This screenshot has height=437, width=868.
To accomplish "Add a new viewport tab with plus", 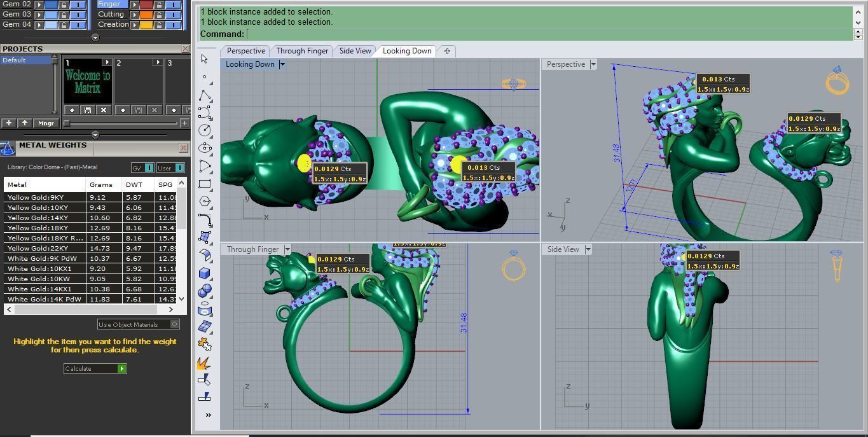I will [x=447, y=51].
